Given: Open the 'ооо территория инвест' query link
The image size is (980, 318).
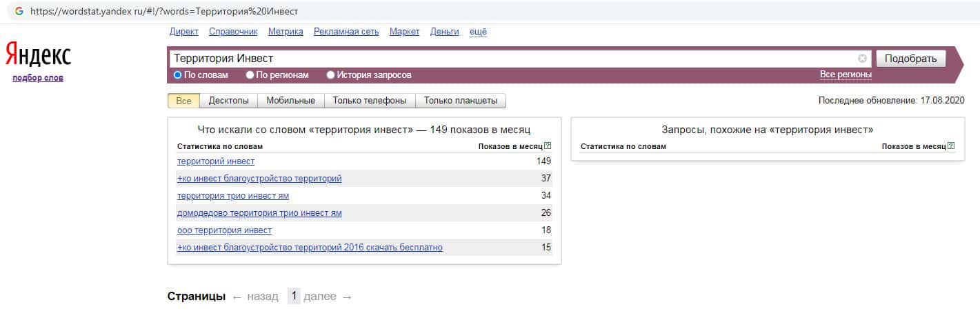Looking at the screenshot, I should click(224, 230).
